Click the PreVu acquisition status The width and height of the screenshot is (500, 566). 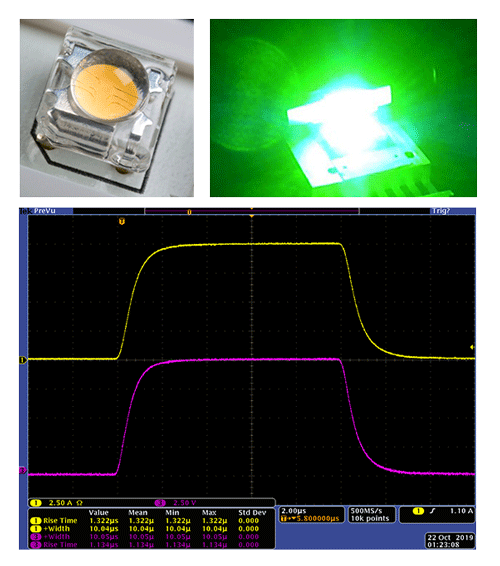pyautogui.click(x=45, y=210)
